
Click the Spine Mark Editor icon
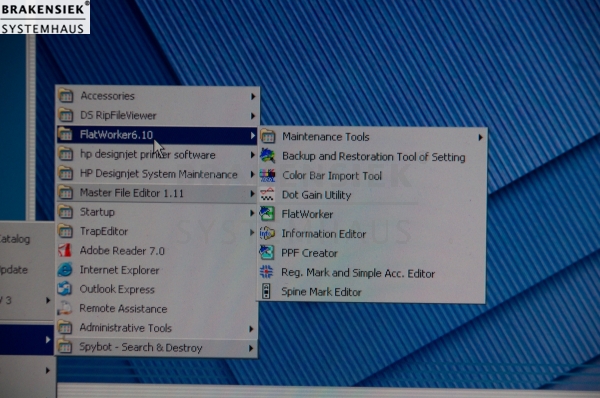coord(266,291)
